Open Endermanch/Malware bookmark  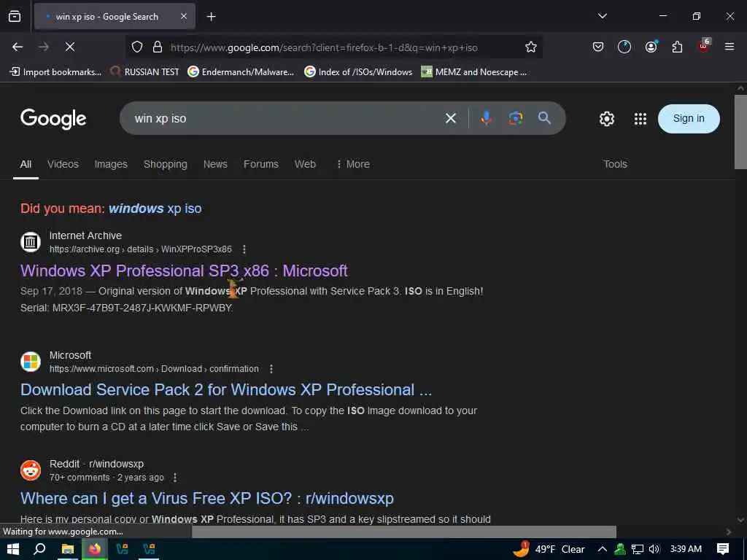[x=241, y=72]
